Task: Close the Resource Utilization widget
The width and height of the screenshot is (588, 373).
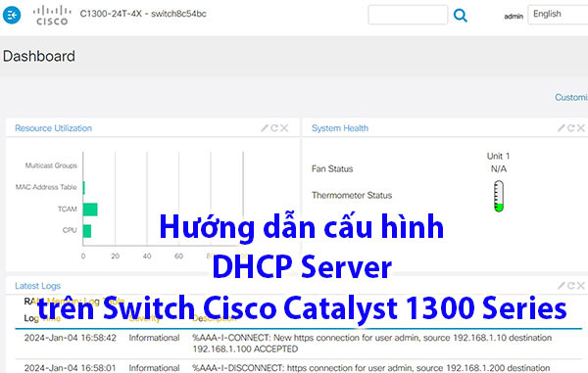Action: (284, 128)
